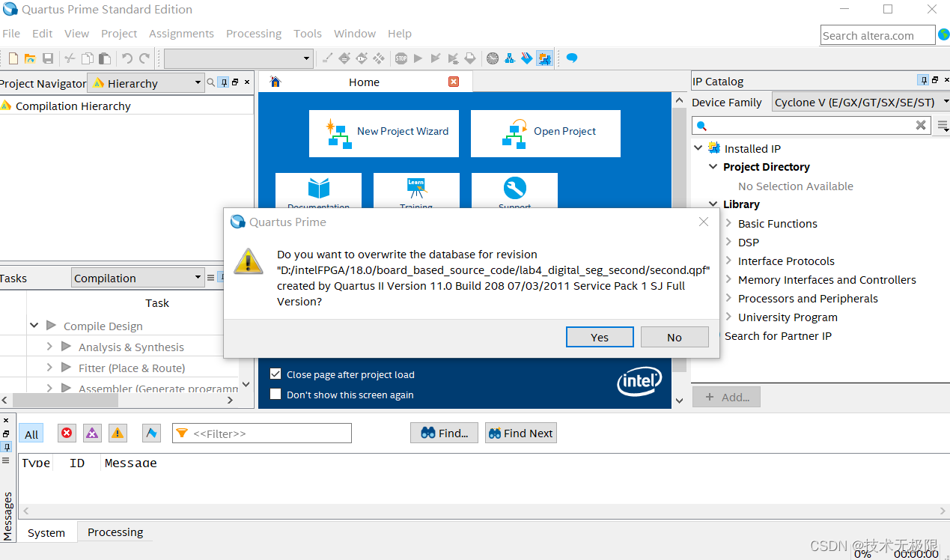Click the Messages panel horizontal scrollbar

(484, 511)
